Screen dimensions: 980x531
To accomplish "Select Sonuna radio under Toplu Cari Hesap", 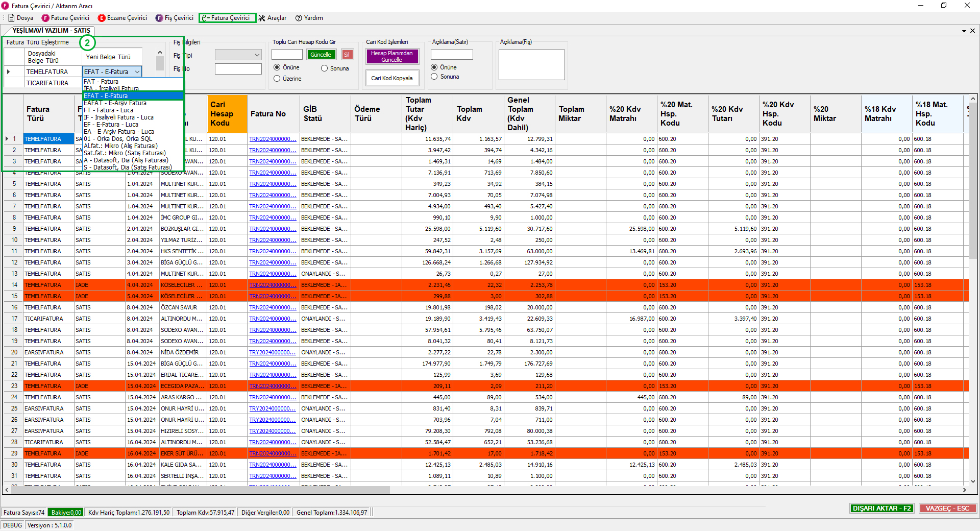I will (325, 68).
